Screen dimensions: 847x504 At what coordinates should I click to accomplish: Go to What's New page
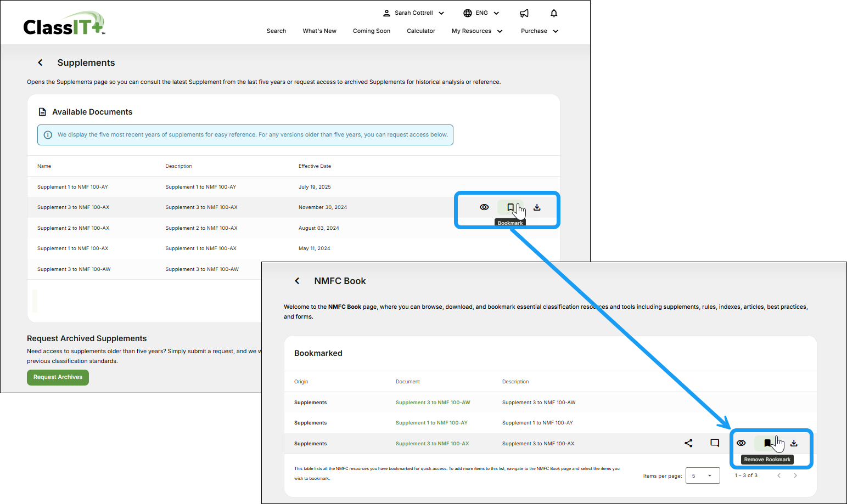[x=319, y=31]
